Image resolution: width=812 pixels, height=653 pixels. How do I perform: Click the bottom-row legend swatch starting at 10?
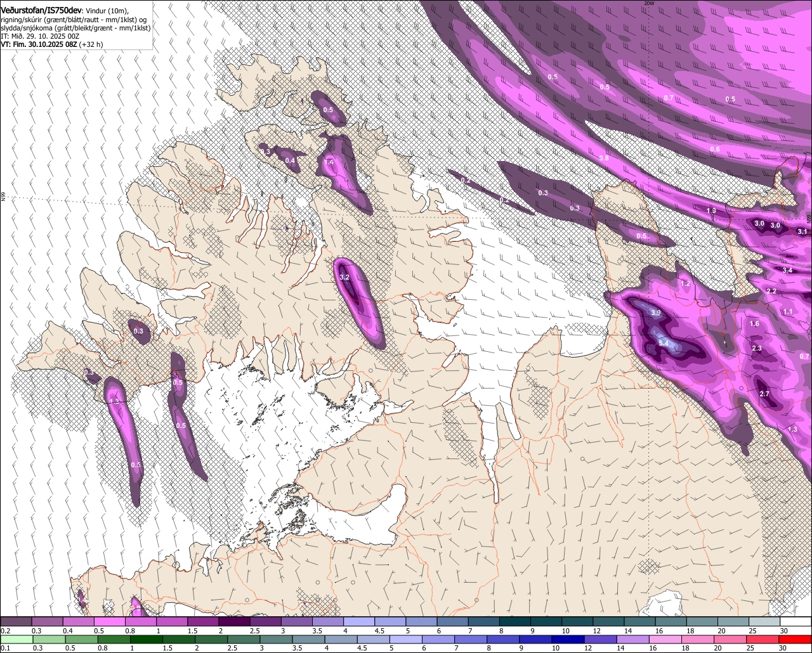pyautogui.click(x=568, y=639)
